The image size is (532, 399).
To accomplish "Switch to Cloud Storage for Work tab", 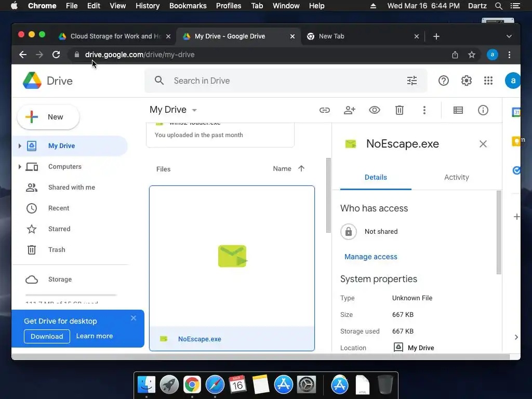I will pyautogui.click(x=114, y=36).
